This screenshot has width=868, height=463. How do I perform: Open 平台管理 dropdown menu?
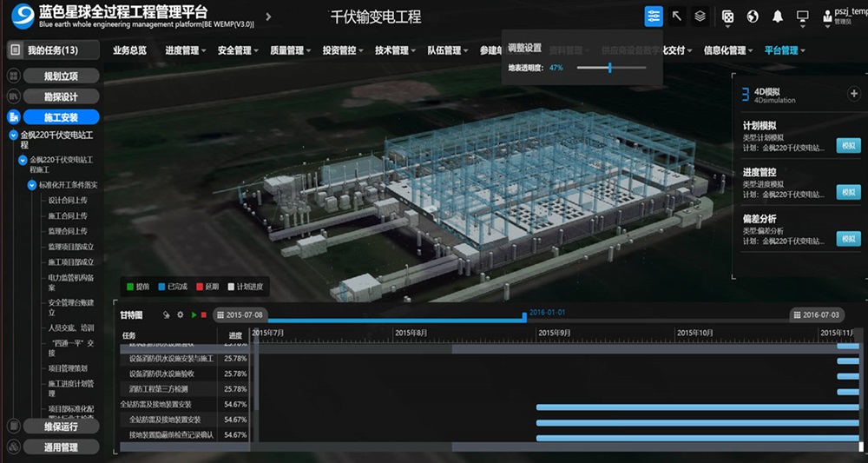pos(785,50)
